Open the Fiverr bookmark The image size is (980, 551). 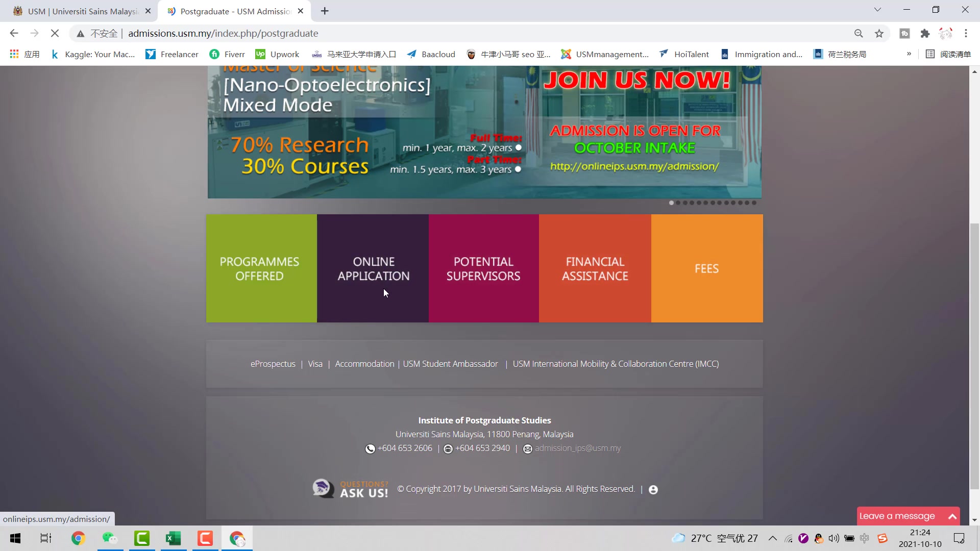click(227, 54)
